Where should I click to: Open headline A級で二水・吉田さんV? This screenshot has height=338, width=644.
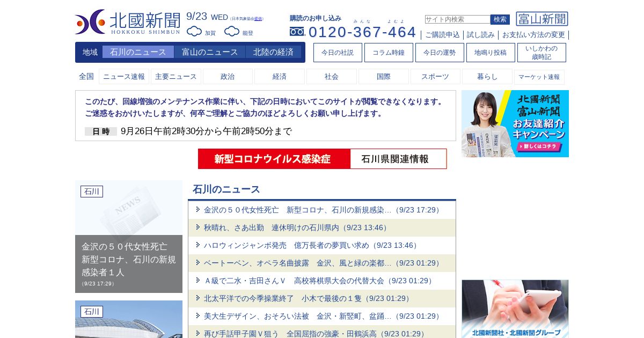click(319, 281)
